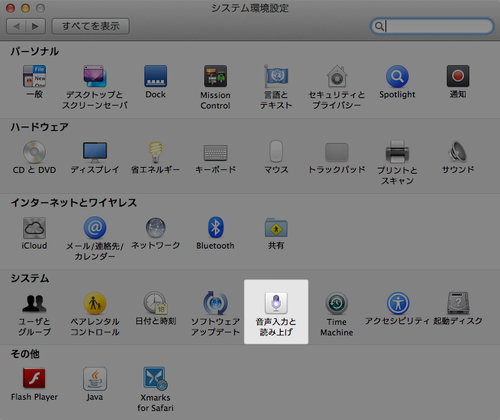Focus the search field in toolbar
Viewport: 500px width, 420px height.
[x=432, y=26]
